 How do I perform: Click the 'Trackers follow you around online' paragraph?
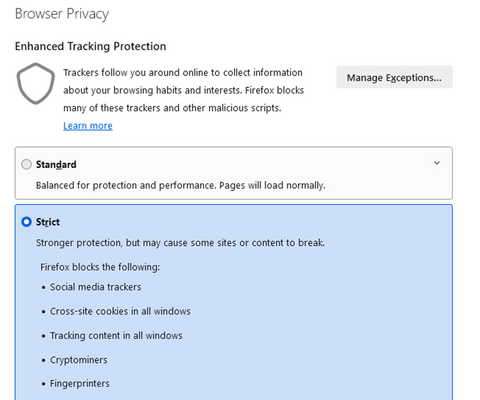tap(184, 90)
